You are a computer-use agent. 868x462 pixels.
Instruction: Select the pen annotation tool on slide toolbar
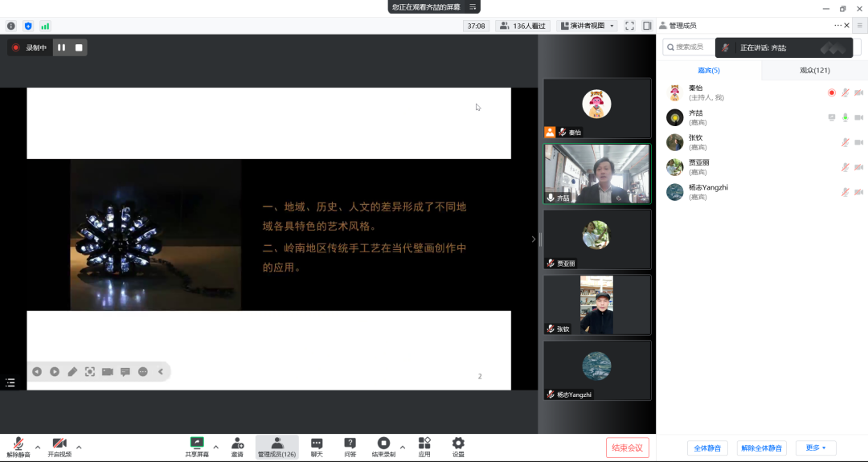(72, 371)
